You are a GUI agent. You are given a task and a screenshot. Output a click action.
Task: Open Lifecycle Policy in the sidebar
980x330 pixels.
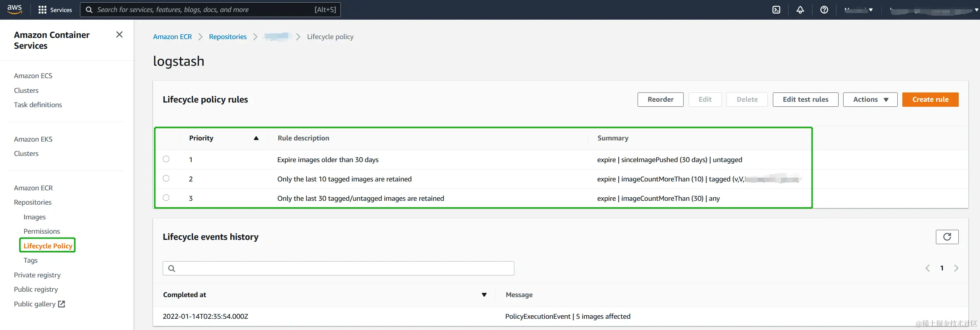(x=48, y=246)
